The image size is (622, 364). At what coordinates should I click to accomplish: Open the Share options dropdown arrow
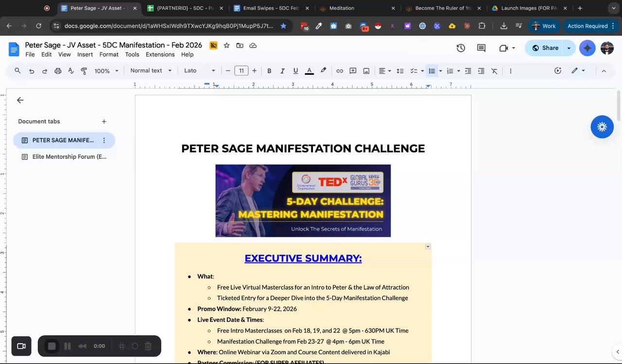(569, 48)
